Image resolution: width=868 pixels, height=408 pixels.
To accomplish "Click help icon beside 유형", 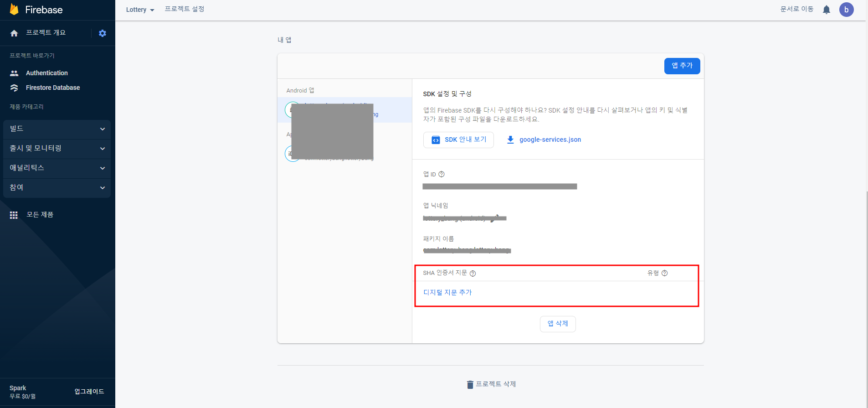I will click(x=665, y=273).
